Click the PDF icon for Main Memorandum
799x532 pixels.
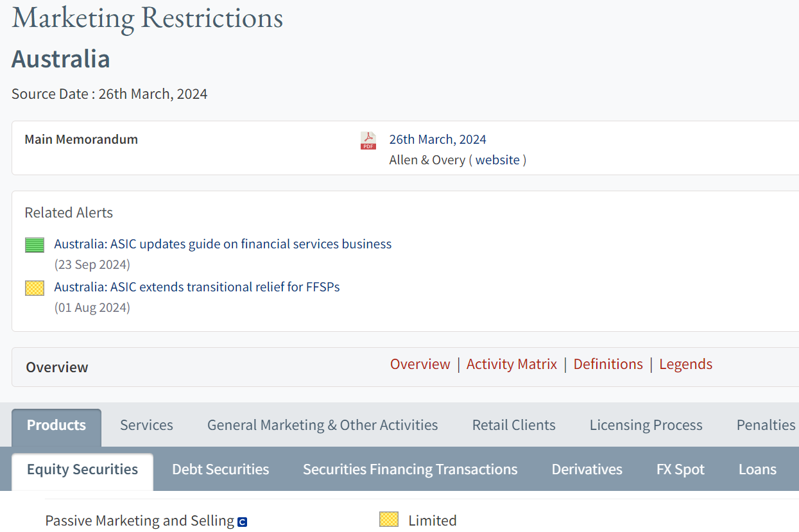click(x=368, y=141)
